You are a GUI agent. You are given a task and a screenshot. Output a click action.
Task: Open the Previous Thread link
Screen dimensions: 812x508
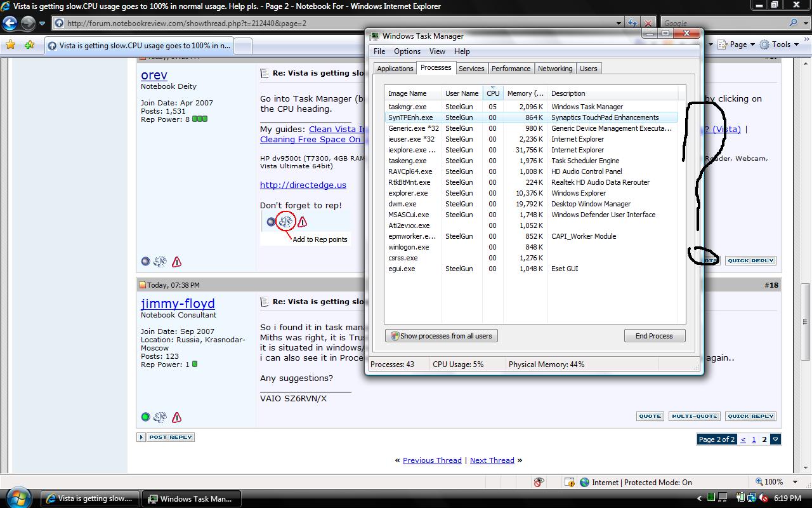point(432,460)
